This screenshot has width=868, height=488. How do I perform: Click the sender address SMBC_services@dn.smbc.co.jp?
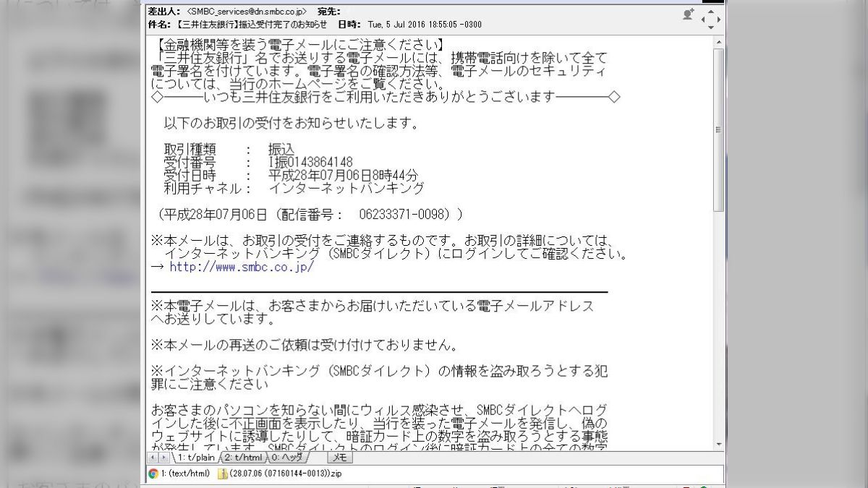(246, 12)
